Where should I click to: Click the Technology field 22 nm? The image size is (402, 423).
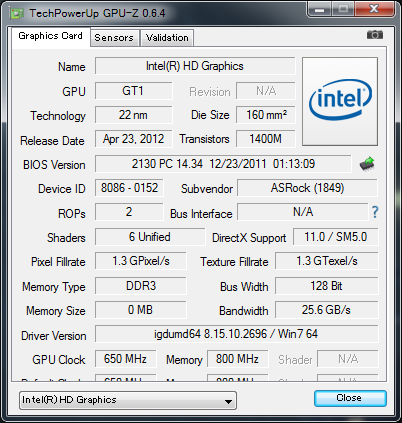click(133, 115)
